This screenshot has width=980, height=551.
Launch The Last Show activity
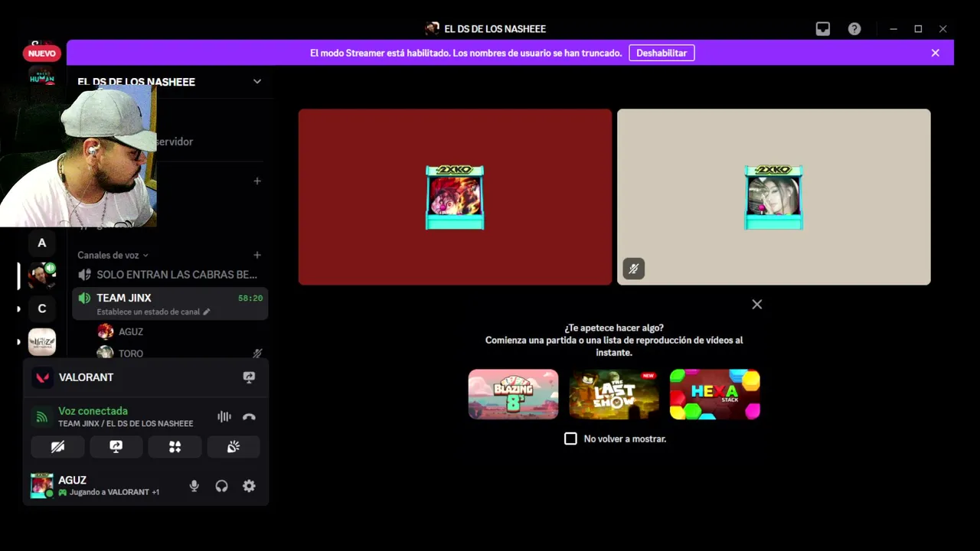[614, 394]
